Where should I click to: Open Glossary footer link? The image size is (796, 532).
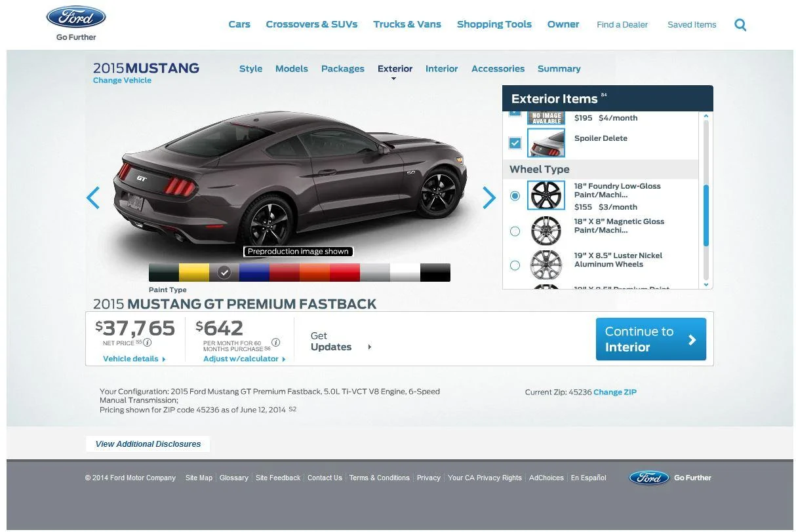point(234,478)
